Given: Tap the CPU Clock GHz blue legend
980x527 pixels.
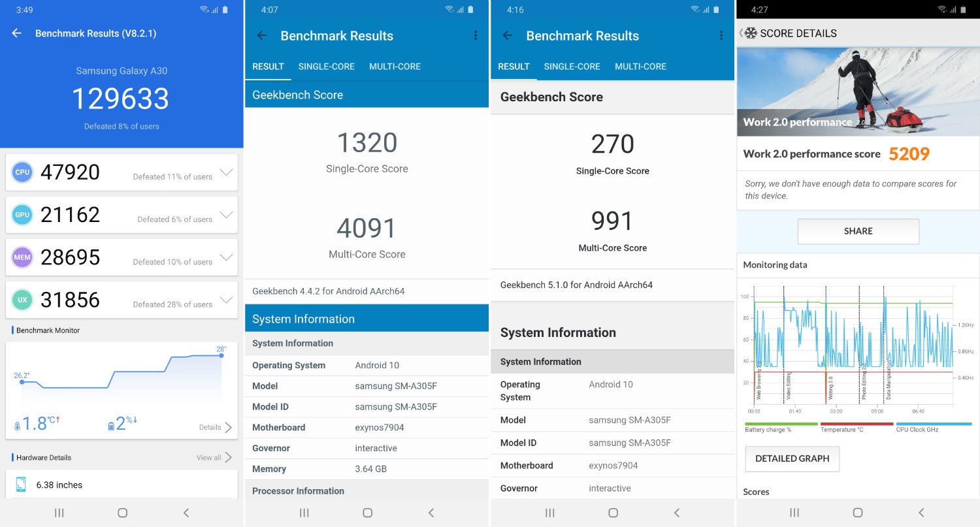Looking at the screenshot, I should 934,427.
